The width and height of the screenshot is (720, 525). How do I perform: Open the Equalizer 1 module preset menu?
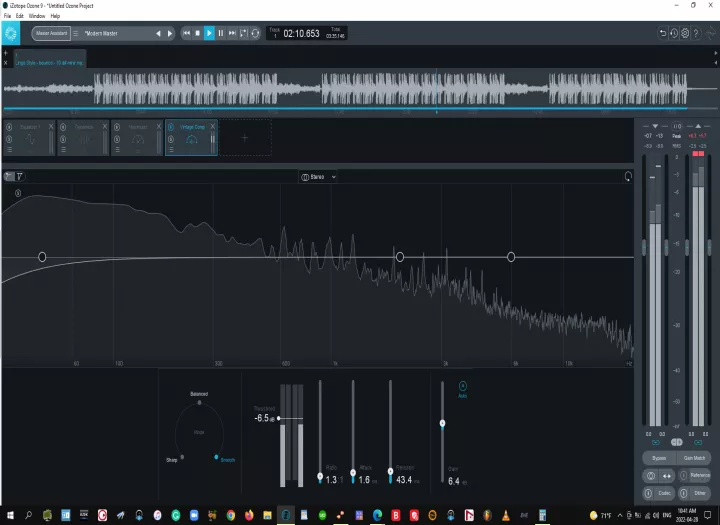(x=9, y=150)
